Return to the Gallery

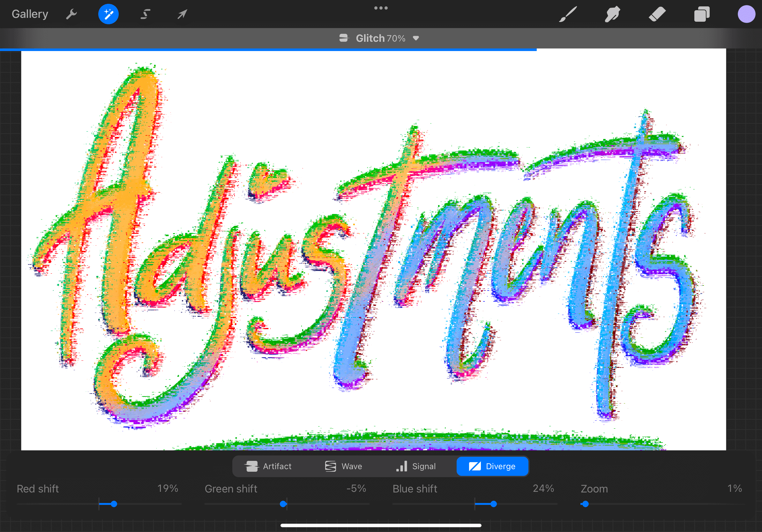[30, 14]
